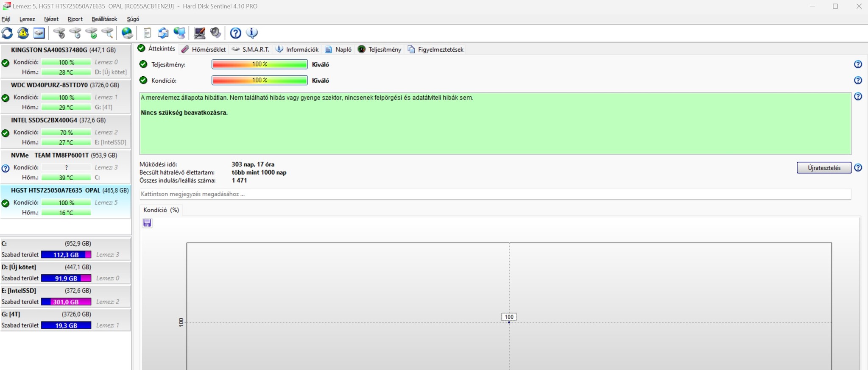868x370 pixels.
Task: Click the help icon beside the status text box
Action: (x=858, y=96)
